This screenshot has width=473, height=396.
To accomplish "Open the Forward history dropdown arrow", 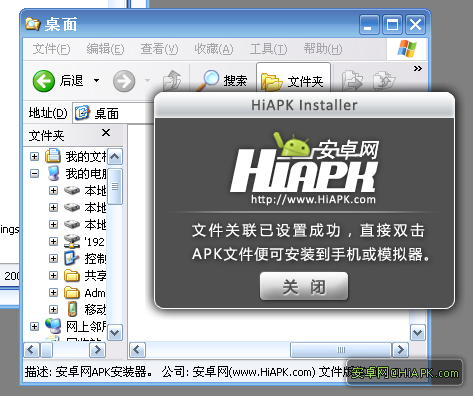I will click(147, 80).
